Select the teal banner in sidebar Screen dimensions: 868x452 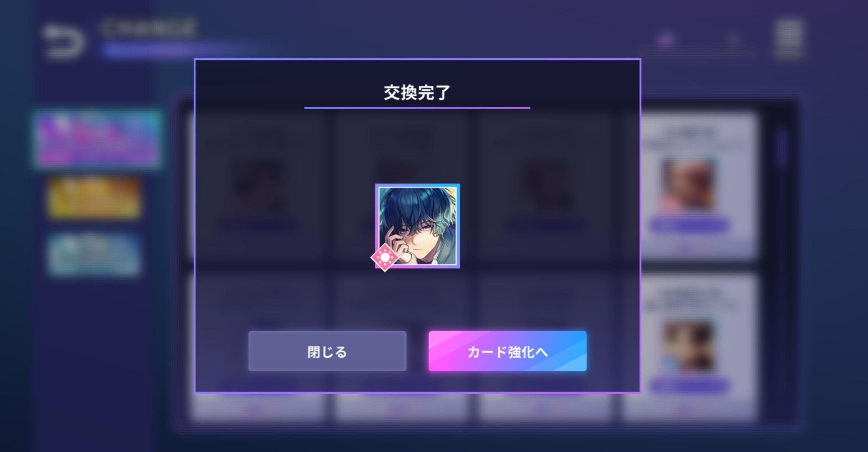(x=94, y=255)
